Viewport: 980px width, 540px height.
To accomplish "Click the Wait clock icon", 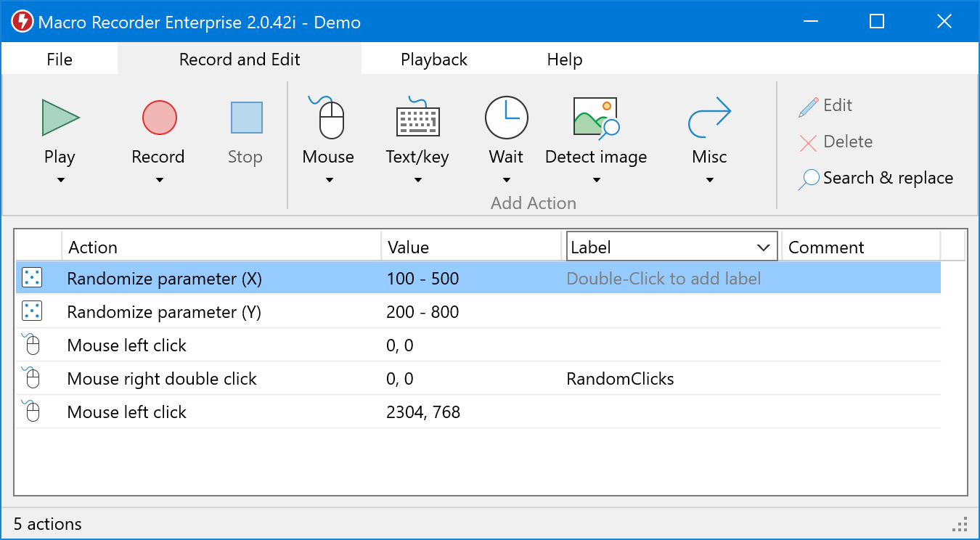I will click(506, 118).
